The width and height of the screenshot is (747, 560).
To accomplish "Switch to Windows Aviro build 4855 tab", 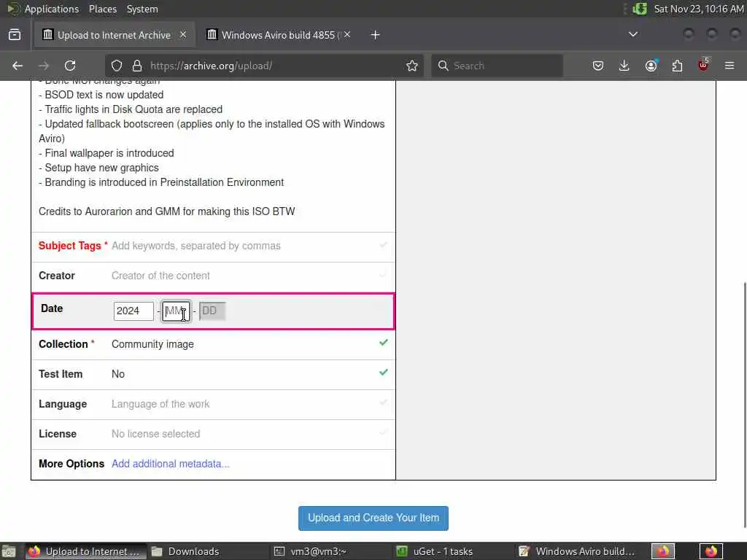I will [x=279, y=35].
